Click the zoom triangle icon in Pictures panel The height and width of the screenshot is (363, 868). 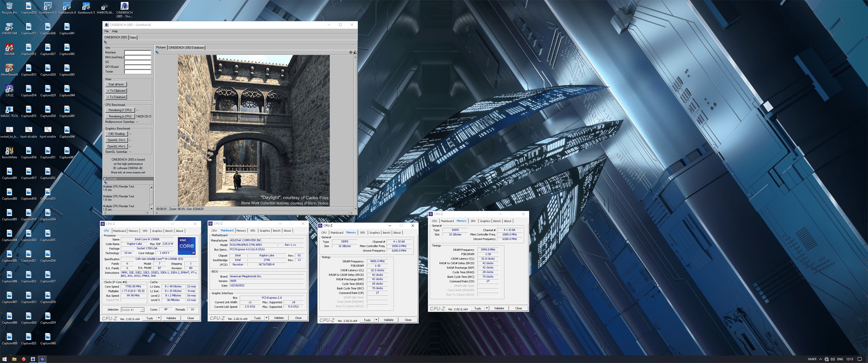[355, 52]
